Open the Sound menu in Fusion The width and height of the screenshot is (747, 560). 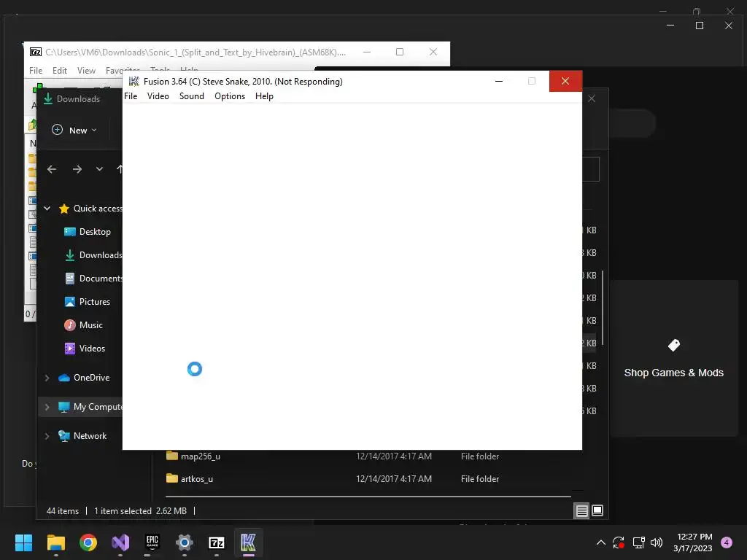point(192,96)
